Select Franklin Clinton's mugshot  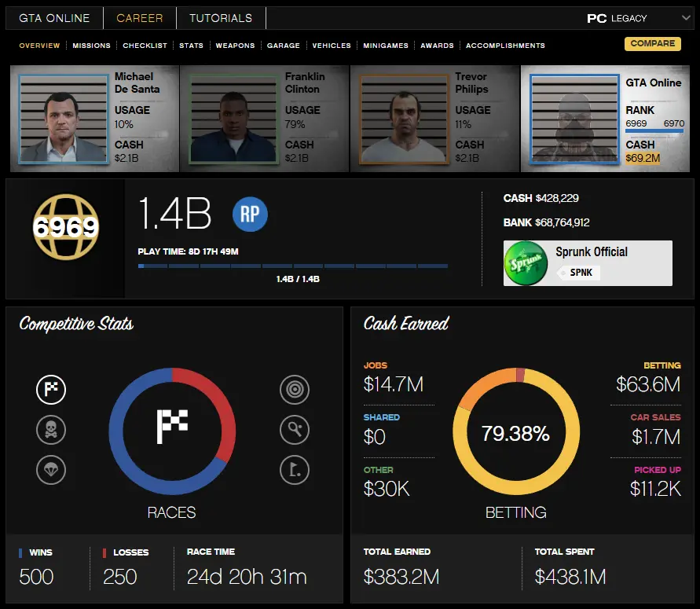click(234, 119)
